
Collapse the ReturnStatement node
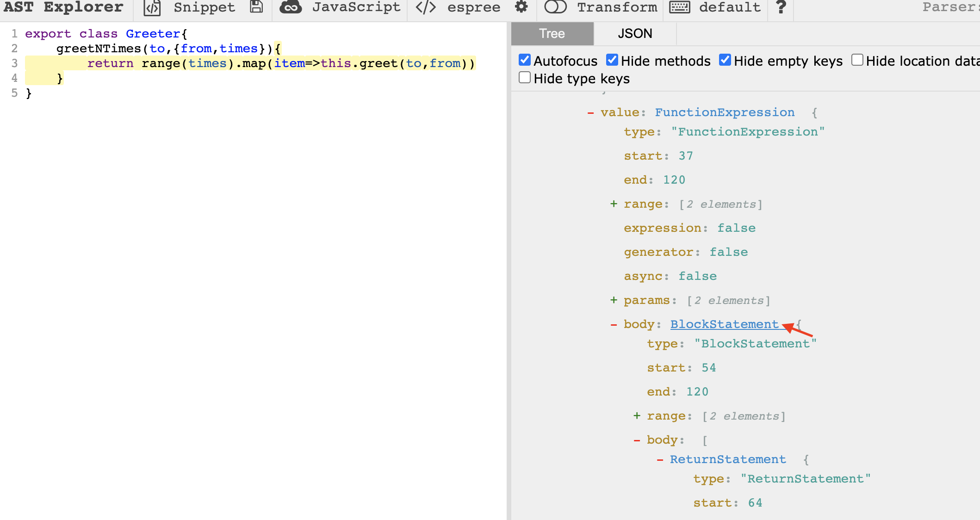coord(660,459)
